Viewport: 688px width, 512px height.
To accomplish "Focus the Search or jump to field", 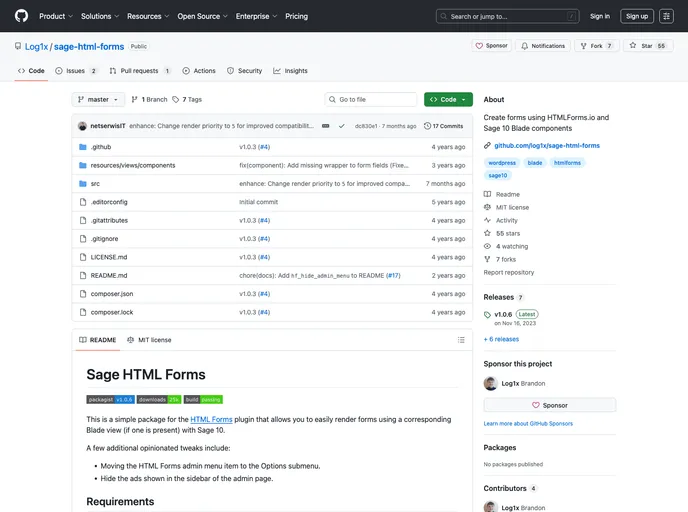I will [508, 16].
